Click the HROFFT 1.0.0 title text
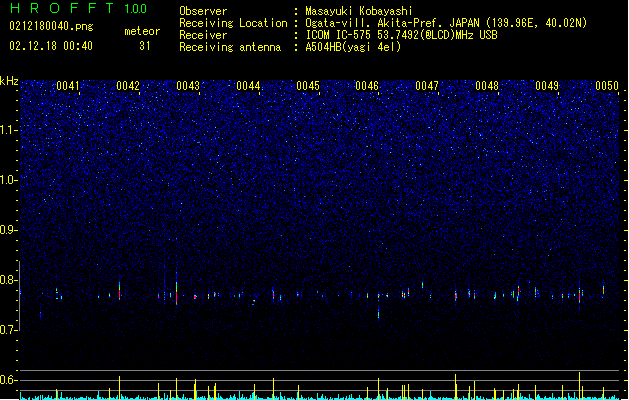 coord(78,8)
